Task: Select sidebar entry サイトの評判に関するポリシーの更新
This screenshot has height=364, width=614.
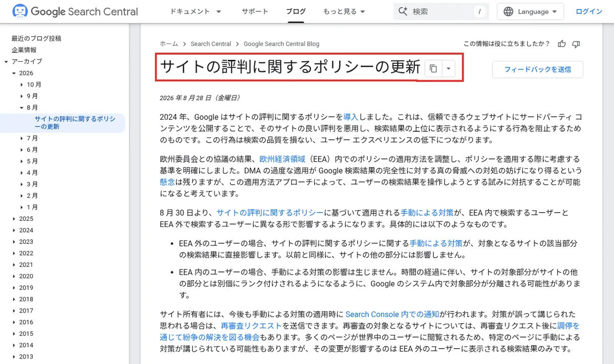Action: [x=75, y=123]
